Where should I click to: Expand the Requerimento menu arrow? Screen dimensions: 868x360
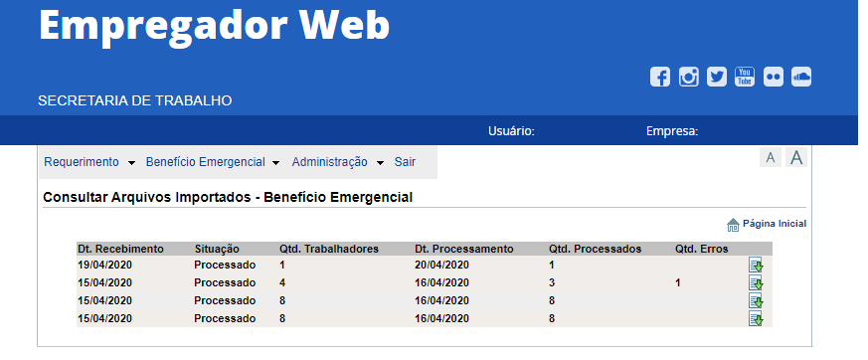(131, 163)
